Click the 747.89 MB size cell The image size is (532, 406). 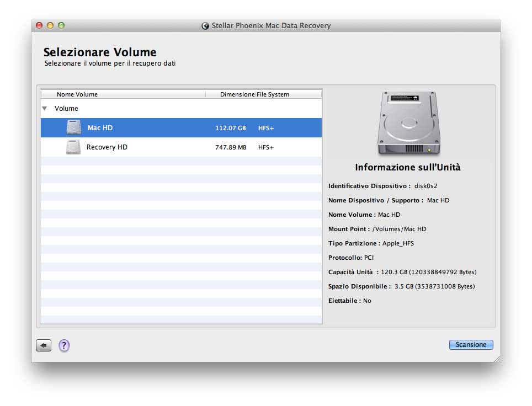pos(231,148)
